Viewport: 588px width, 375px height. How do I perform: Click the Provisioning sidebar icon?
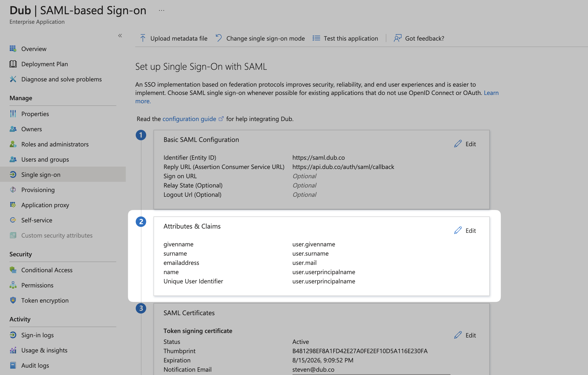pyautogui.click(x=13, y=189)
